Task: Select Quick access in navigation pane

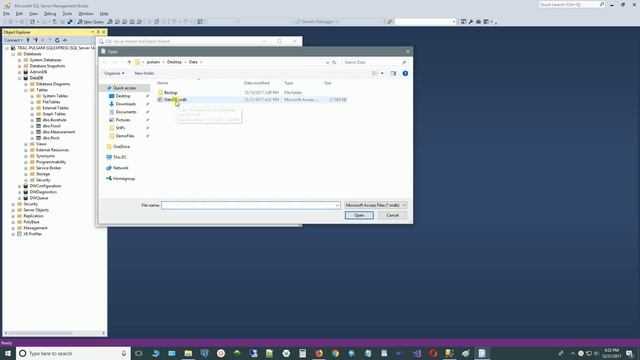Action: [124, 88]
